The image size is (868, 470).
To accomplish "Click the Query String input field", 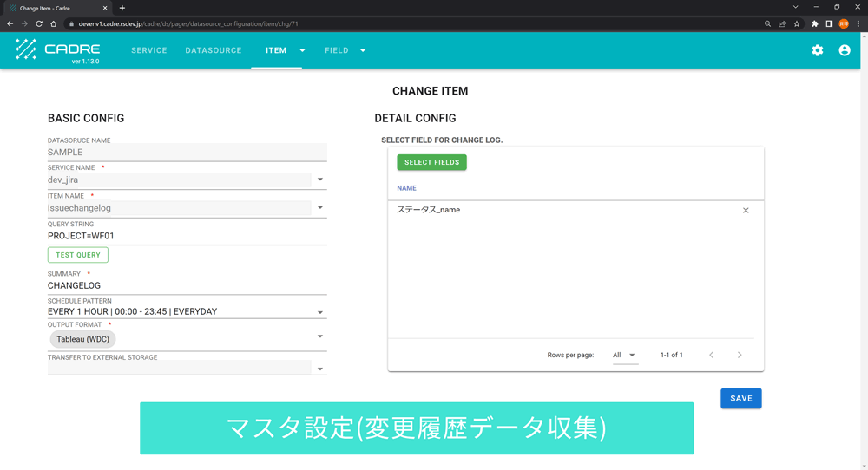I will point(187,236).
